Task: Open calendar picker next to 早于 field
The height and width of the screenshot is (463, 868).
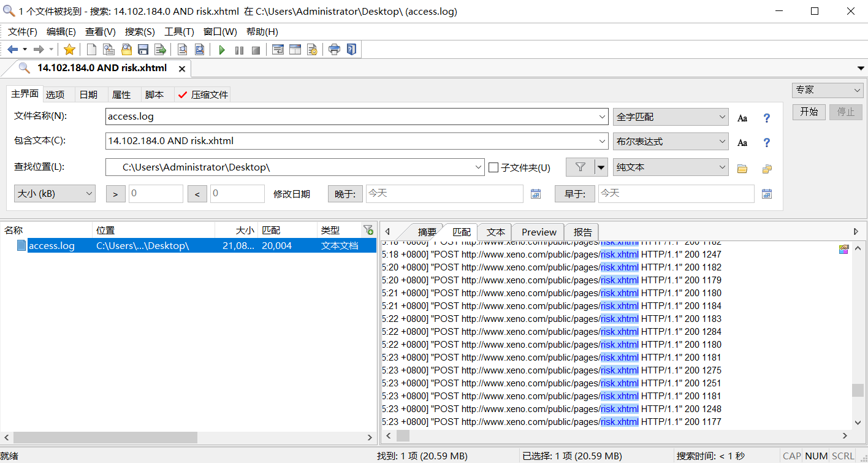Action: click(767, 194)
